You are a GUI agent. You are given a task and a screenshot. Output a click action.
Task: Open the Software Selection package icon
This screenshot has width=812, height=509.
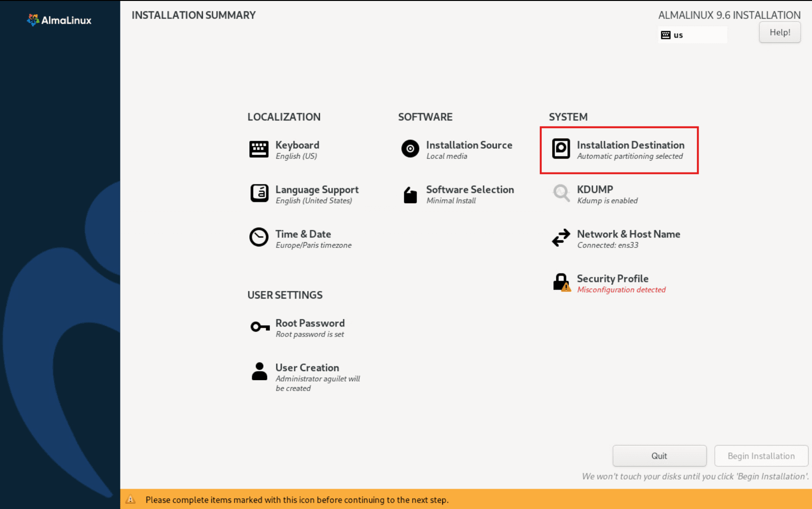pyautogui.click(x=410, y=194)
